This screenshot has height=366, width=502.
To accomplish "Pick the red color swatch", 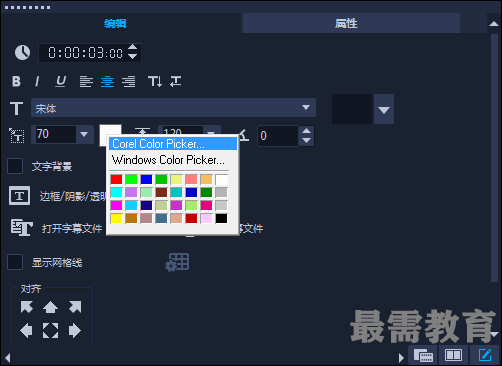I will (116, 179).
